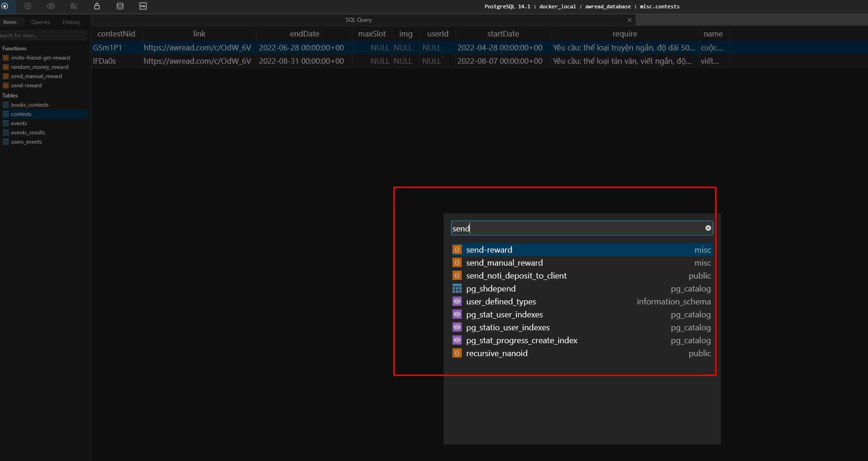
Task: Clear the search field using the x icon
Action: tap(708, 228)
